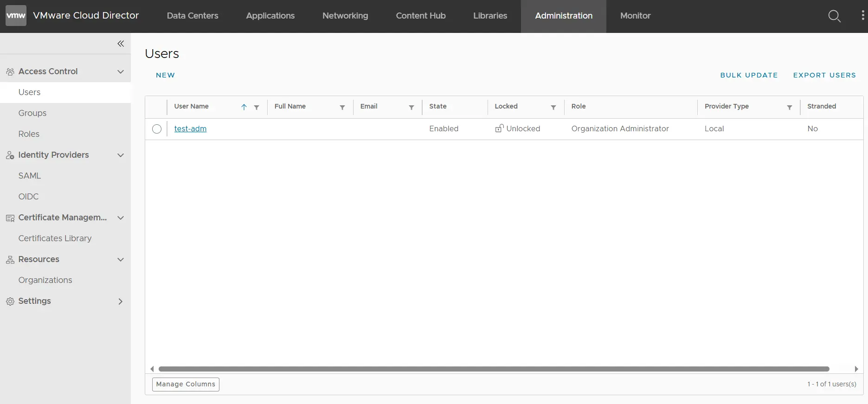The image size is (868, 404).
Task: Open the User Name column filter
Action: (x=257, y=107)
